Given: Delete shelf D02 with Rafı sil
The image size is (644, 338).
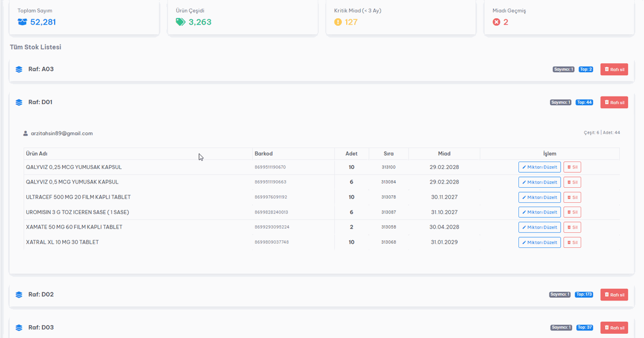Looking at the screenshot, I should (614, 295).
